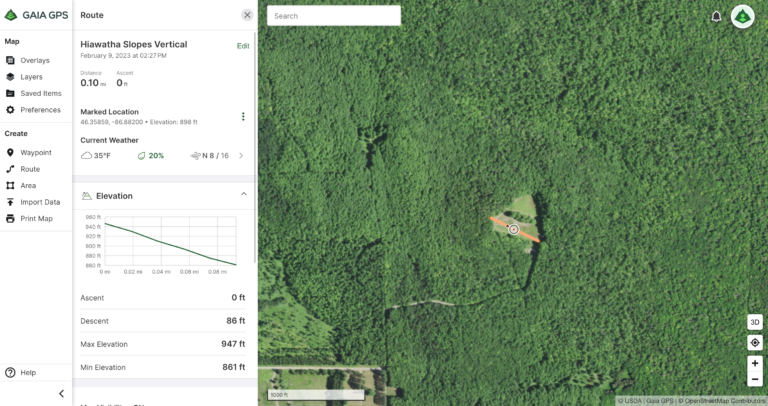Click the Import Data upload icon

pyautogui.click(x=10, y=202)
